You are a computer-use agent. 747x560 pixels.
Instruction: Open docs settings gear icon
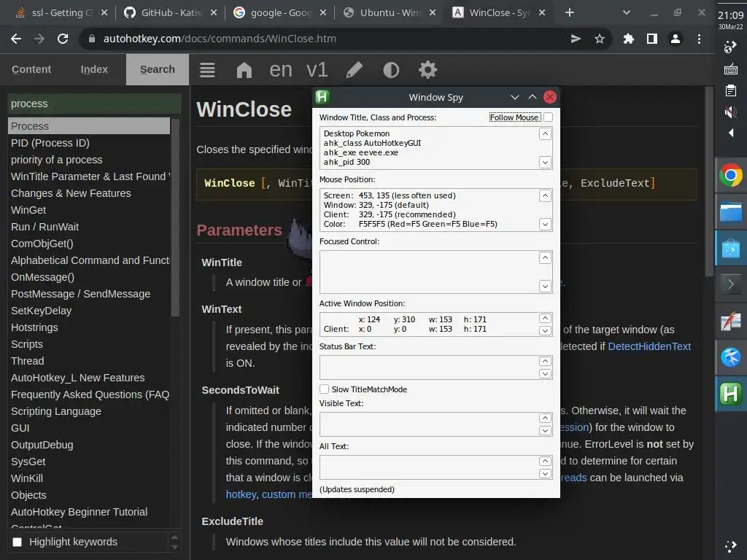pos(427,70)
